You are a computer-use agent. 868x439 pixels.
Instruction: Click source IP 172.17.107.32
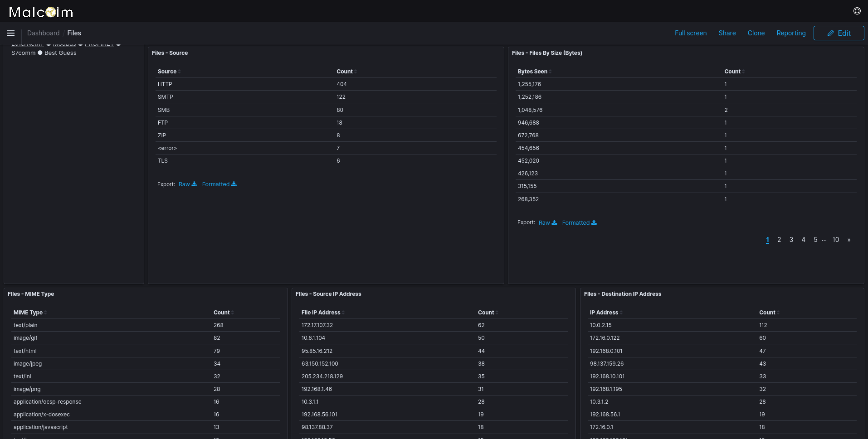pyautogui.click(x=317, y=325)
